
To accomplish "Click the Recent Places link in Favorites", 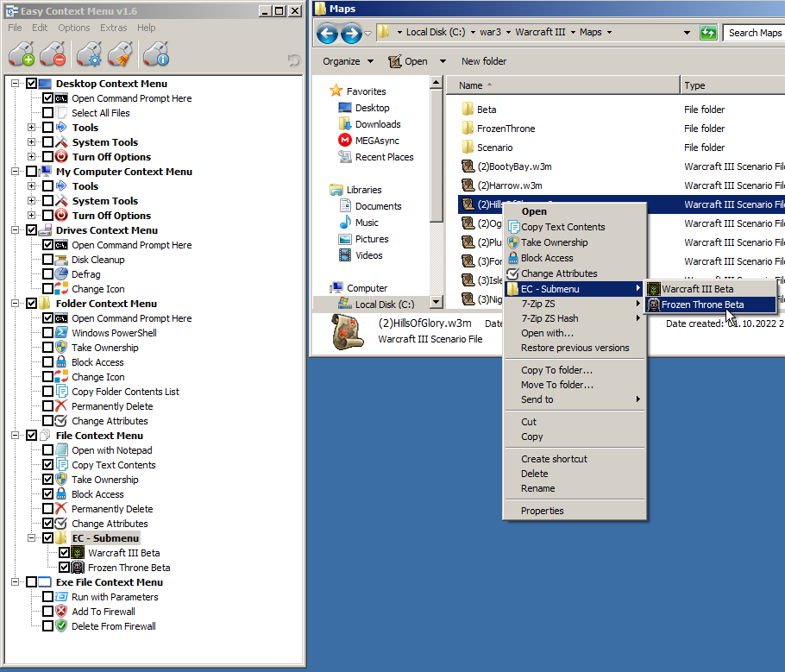I will coord(384,157).
